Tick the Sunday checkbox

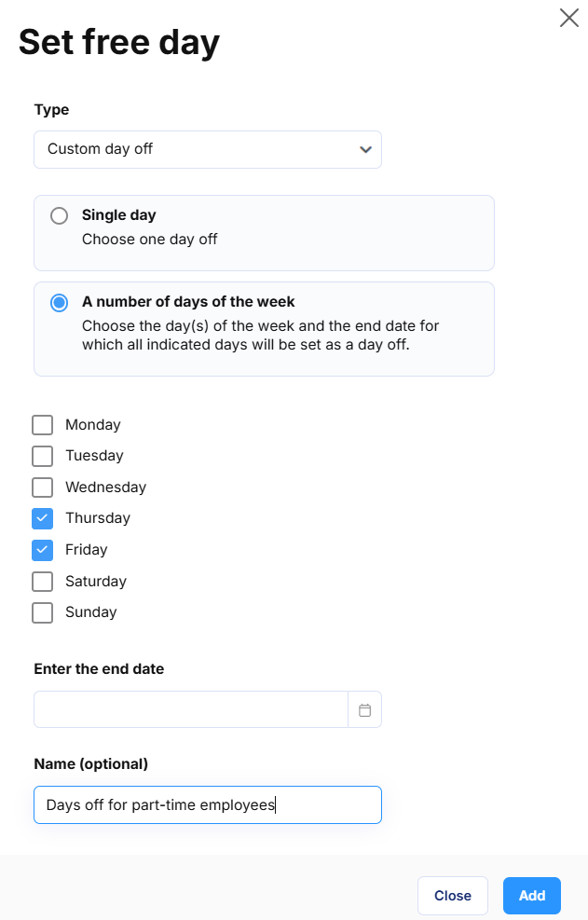(x=42, y=612)
